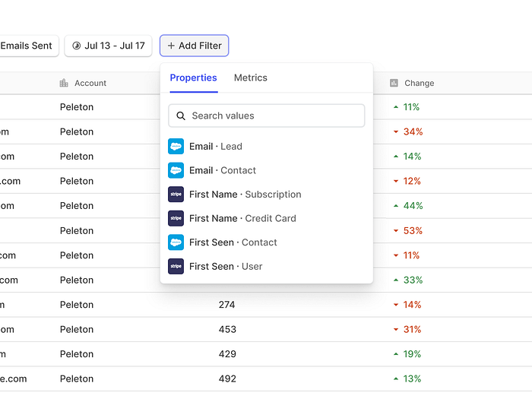
Task: Choose the First Name · Credit Card property
Action: (x=266, y=218)
